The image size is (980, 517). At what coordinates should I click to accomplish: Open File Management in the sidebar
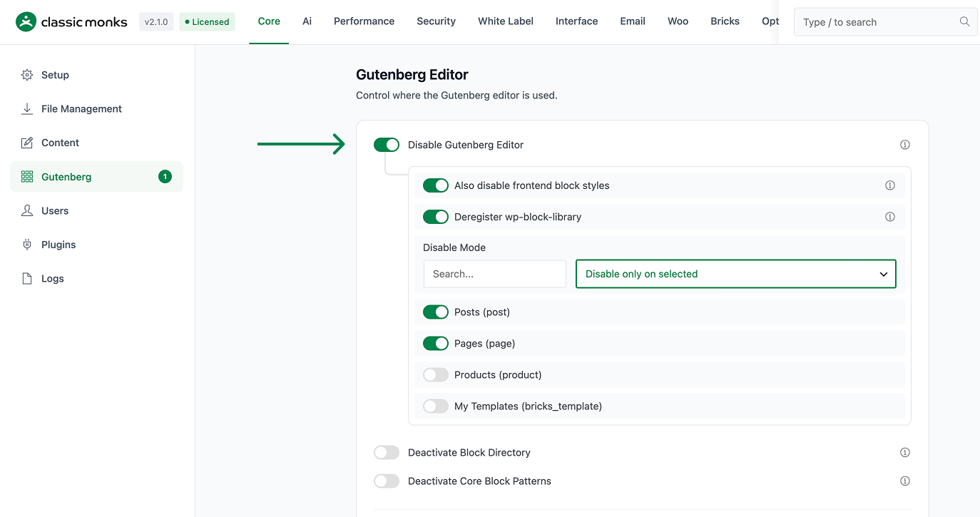pos(96,109)
